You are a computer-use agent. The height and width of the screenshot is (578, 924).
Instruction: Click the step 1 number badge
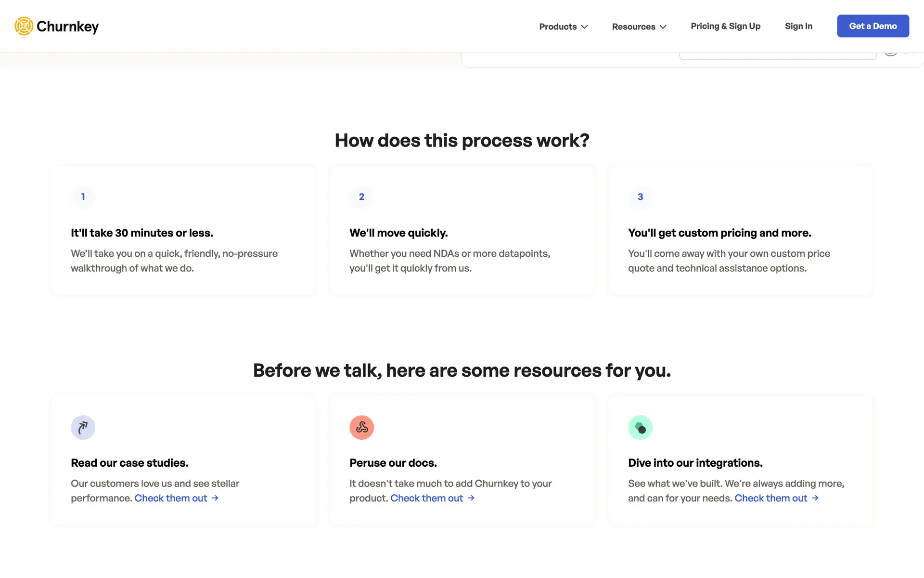(83, 197)
